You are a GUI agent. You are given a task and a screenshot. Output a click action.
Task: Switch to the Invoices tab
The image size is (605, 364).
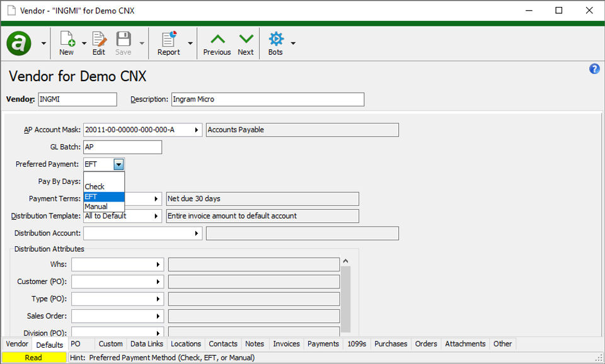286,344
